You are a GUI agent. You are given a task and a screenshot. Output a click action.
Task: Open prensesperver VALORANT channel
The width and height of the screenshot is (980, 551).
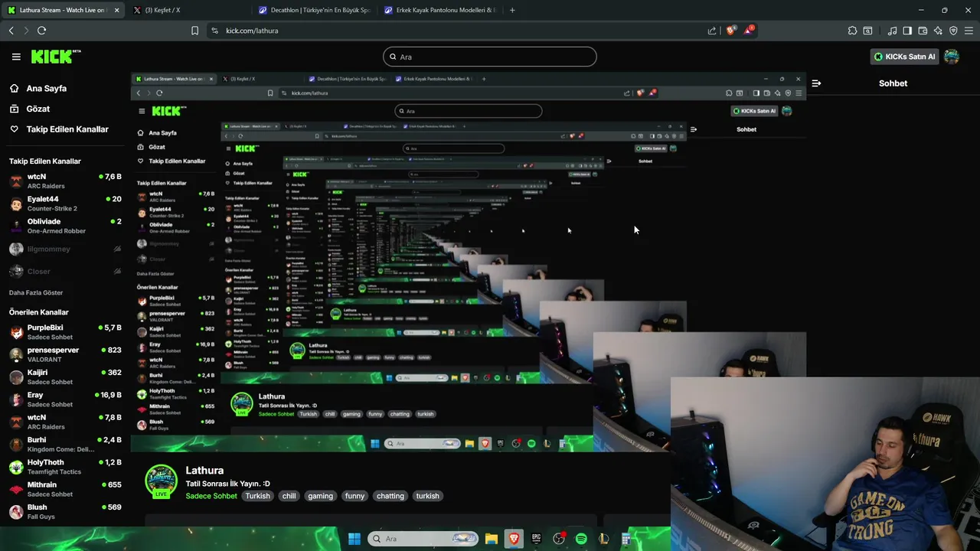tap(65, 354)
